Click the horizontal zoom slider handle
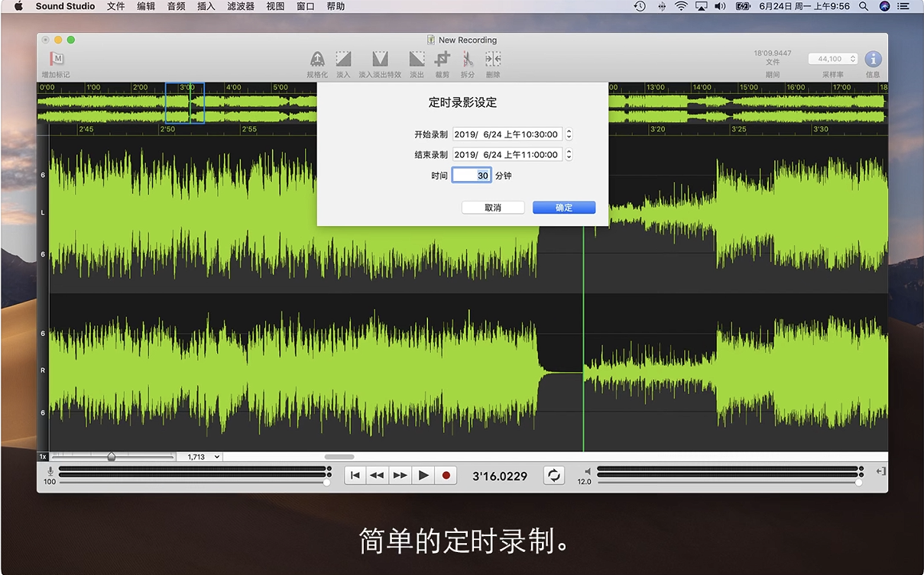The image size is (924, 575). tap(112, 457)
